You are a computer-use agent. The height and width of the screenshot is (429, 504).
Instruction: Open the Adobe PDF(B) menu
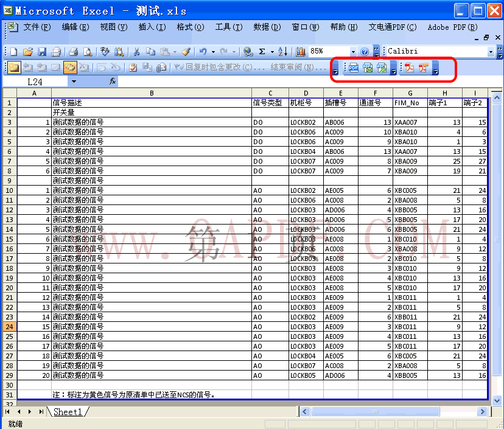click(452, 27)
